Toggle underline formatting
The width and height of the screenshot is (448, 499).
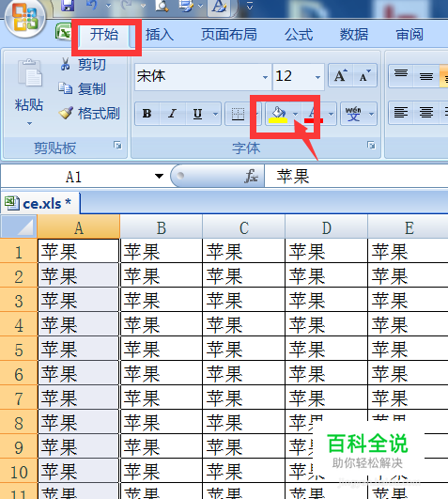tap(197, 114)
